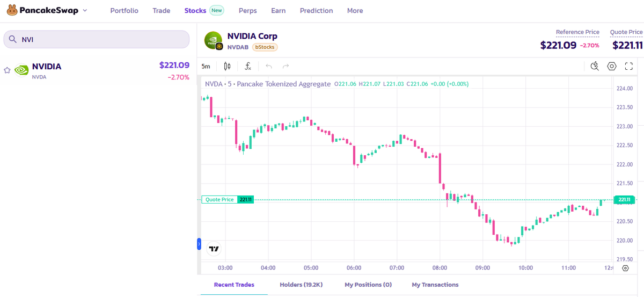Switch to the Holders (19.2K) tab

click(301, 285)
